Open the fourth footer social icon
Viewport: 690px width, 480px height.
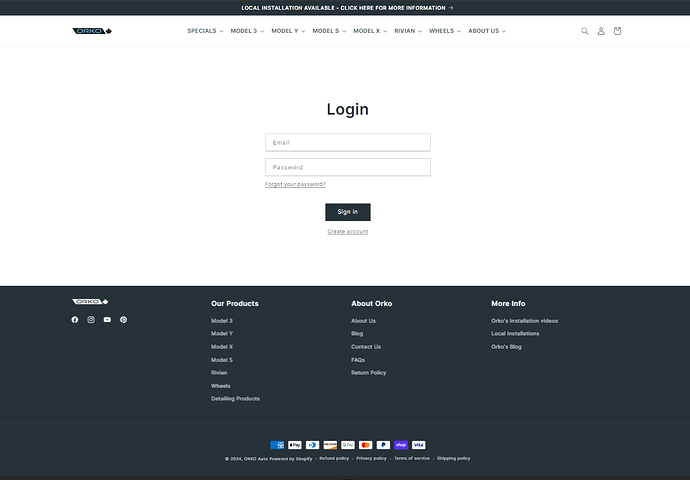pyautogui.click(x=124, y=319)
